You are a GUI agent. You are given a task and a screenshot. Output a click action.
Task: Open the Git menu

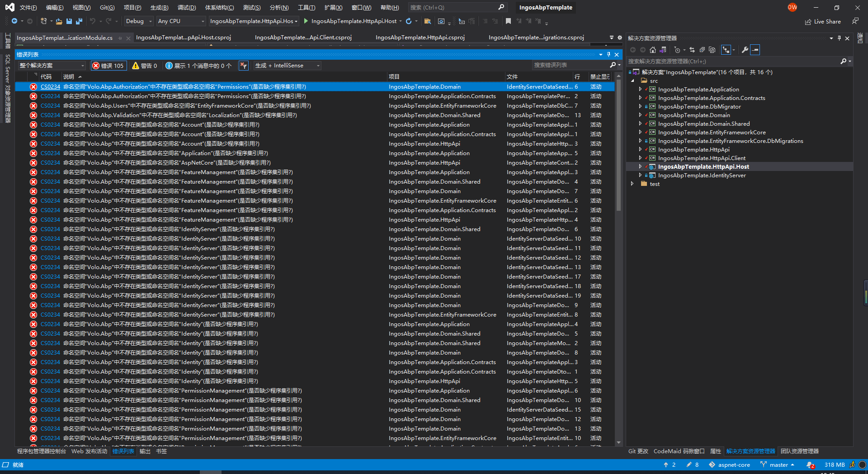107,7
